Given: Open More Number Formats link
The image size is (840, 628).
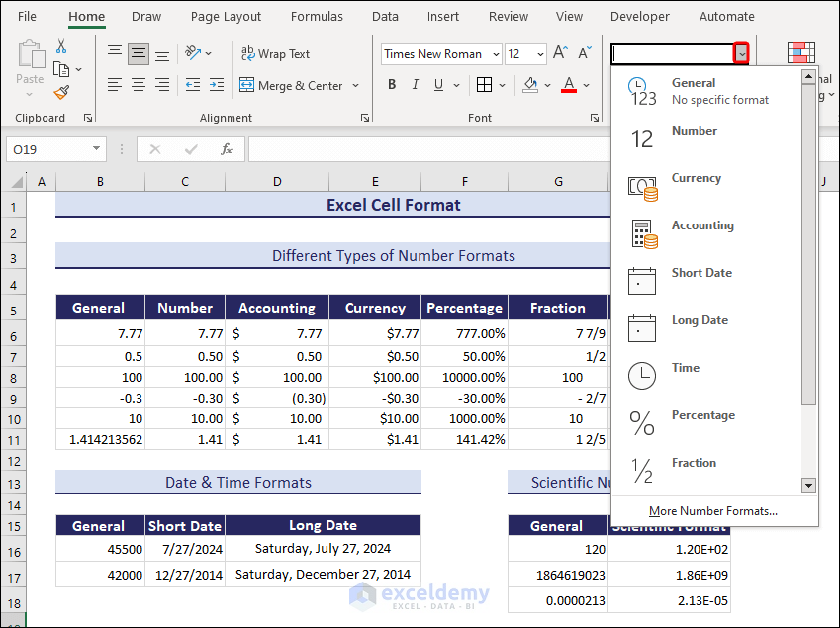Looking at the screenshot, I should point(712,511).
